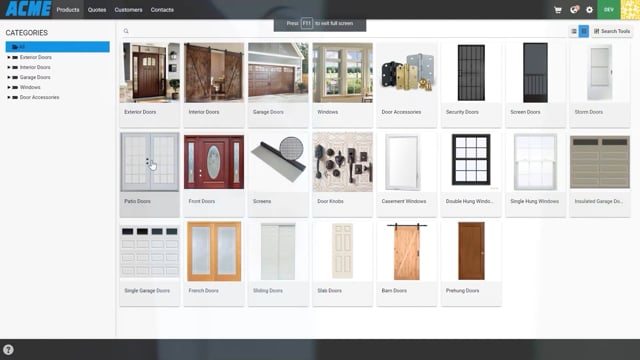Select the All category
The width and height of the screenshot is (640, 360).
[58, 47]
